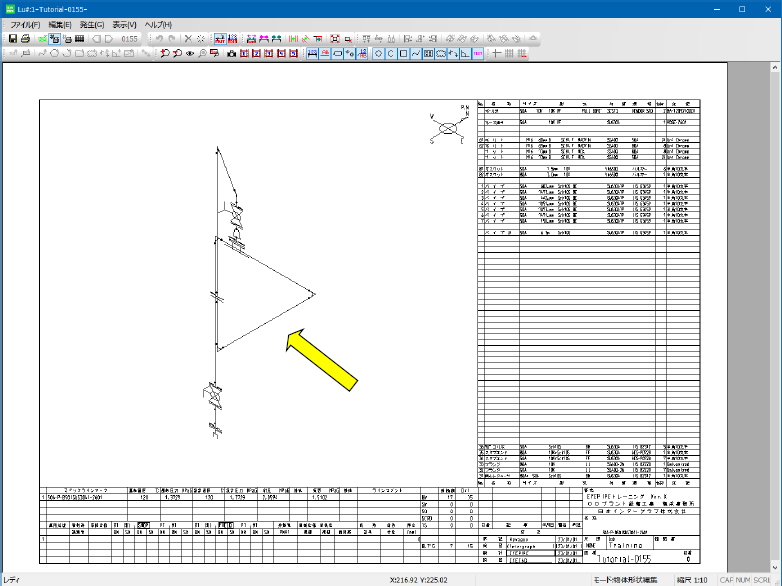The width and height of the screenshot is (782, 586).
Task: Toggle the highlighted edit-mode icon with red text
Action: pyautogui.click(x=220, y=38)
